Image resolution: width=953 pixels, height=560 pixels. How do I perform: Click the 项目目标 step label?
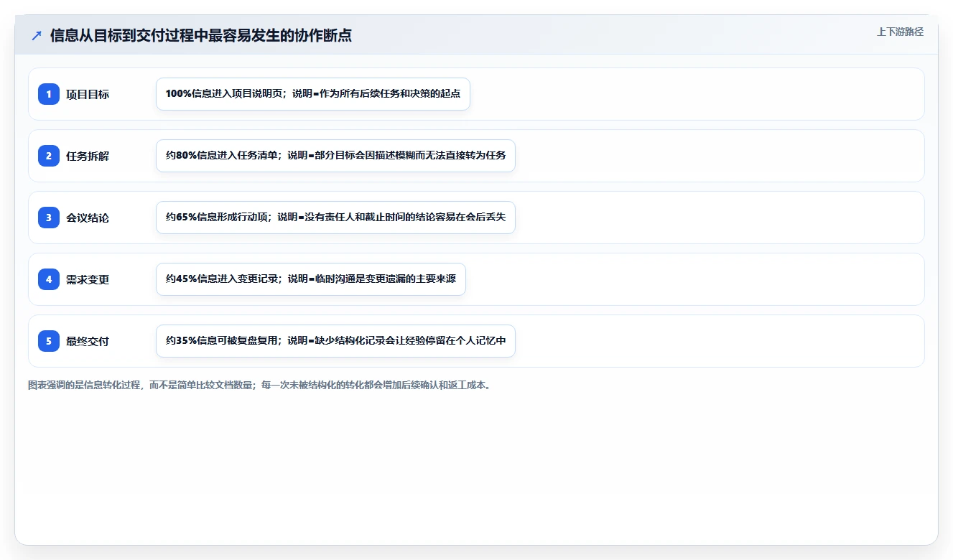(x=88, y=94)
